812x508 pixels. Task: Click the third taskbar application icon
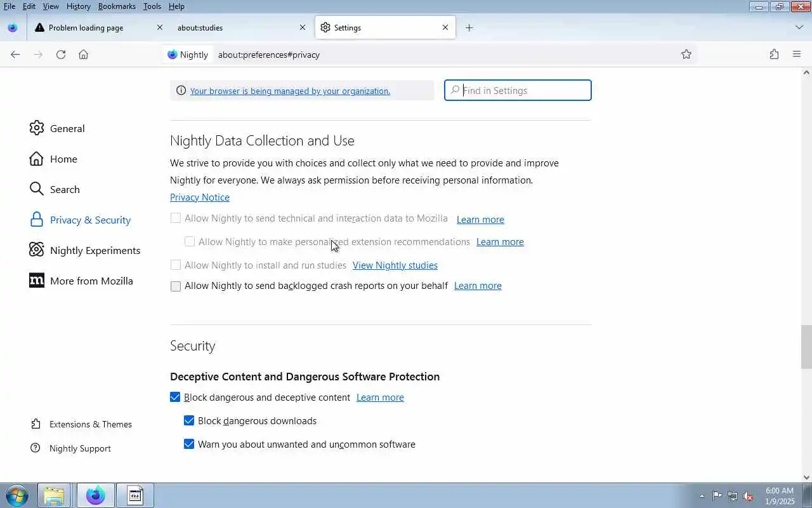(x=134, y=495)
